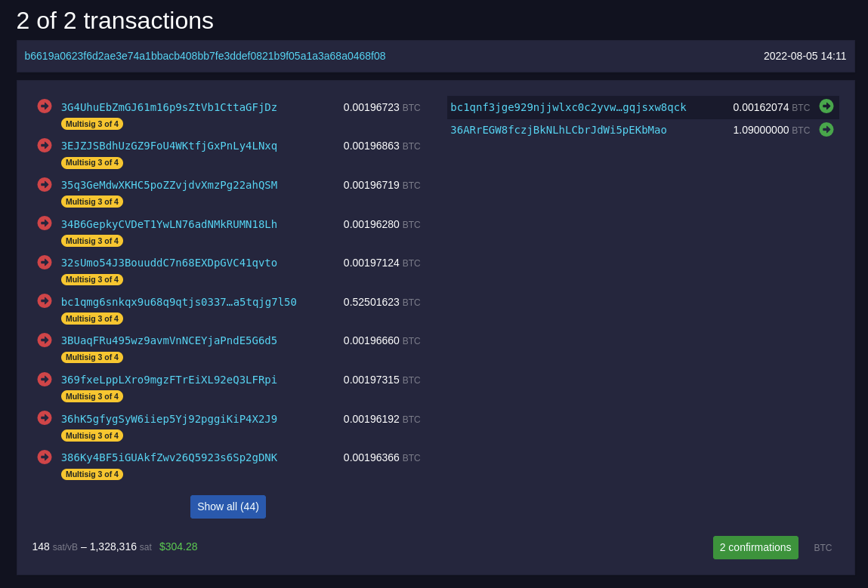Open address 3G4UhuEbZmGJ61m16p9sZtVb1CttaGFjDz
The height and width of the screenshot is (588, 868).
tap(168, 107)
